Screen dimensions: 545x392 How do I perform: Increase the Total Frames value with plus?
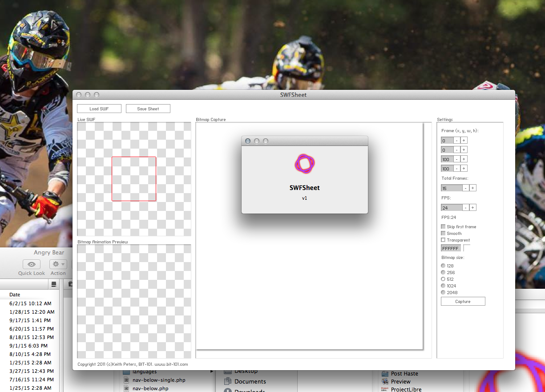click(473, 188)
